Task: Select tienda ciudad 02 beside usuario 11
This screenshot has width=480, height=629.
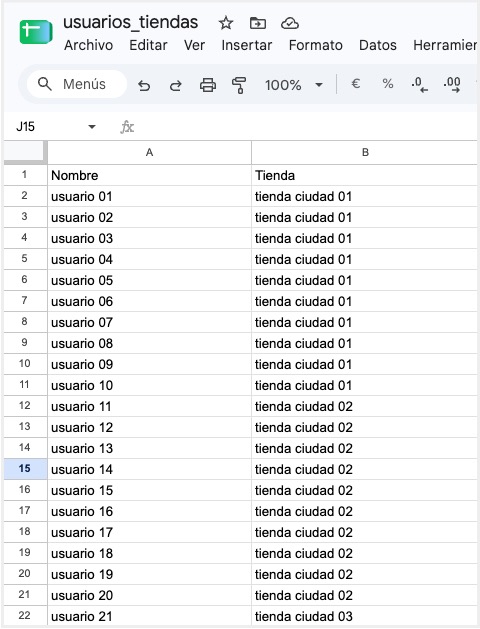Action: [365, 406]
